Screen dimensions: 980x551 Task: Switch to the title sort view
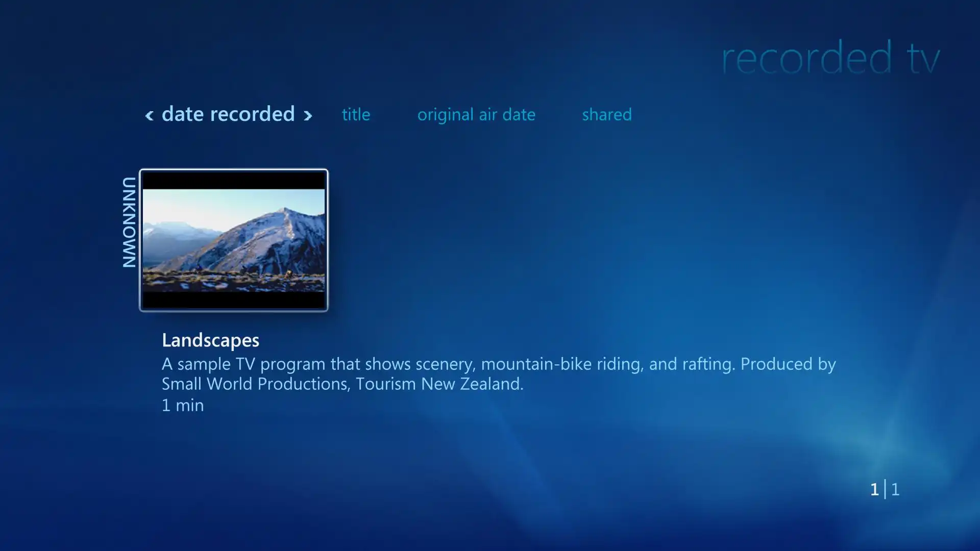(x=356, y=114)
